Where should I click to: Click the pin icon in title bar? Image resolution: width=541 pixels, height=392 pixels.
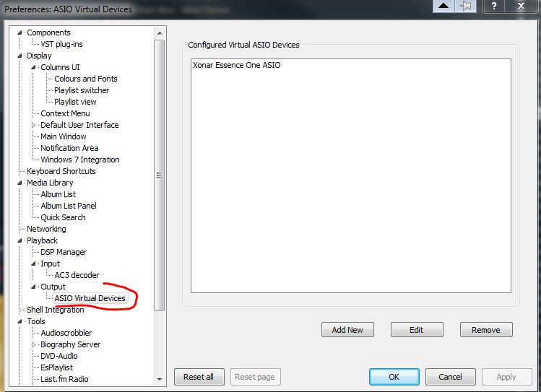pyautogui.click(x=465, y=6)
